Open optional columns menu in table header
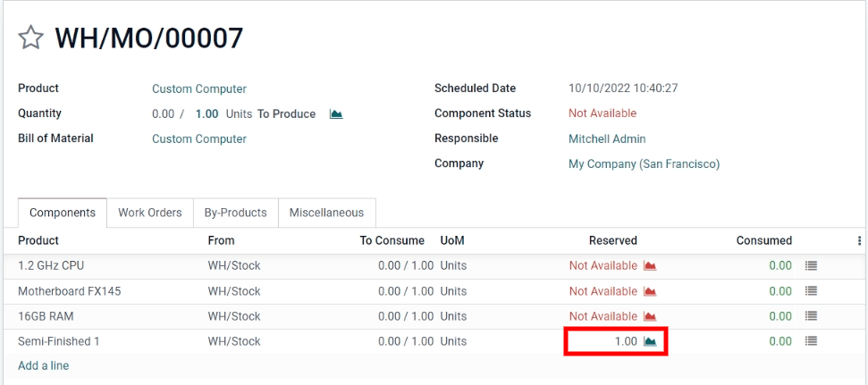868x385 pixels. tap(859, 241)
